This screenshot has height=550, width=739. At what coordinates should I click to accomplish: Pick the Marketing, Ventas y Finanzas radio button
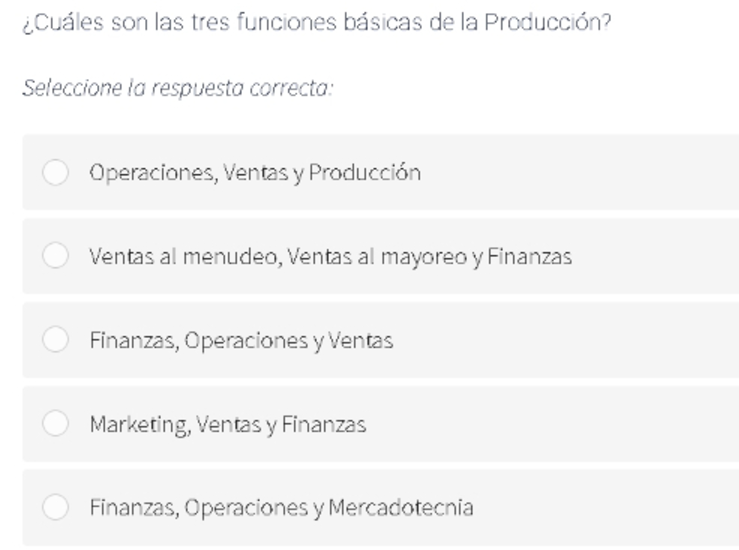coord(56,423)
